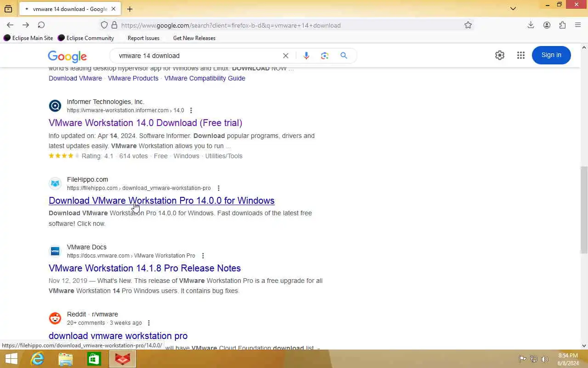Open VMware Workstation 14.0 Download result
Screen dimensions: 588x368
145,123
